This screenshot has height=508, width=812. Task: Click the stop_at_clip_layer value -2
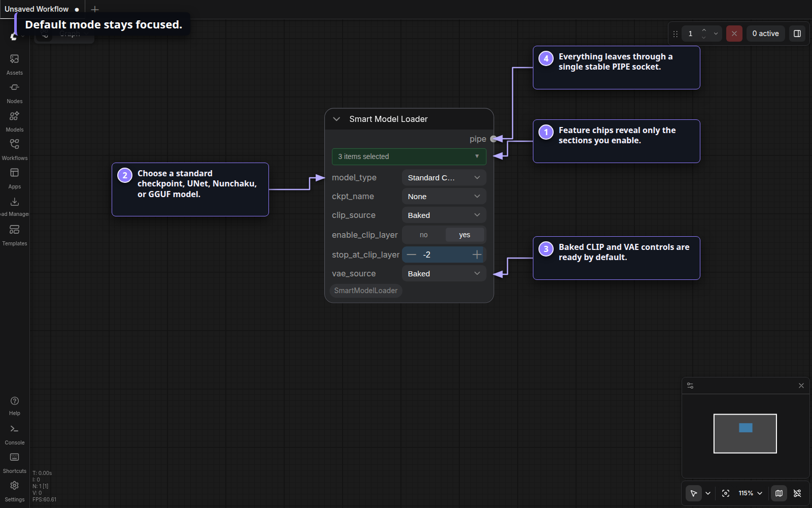tap(427, 255)
